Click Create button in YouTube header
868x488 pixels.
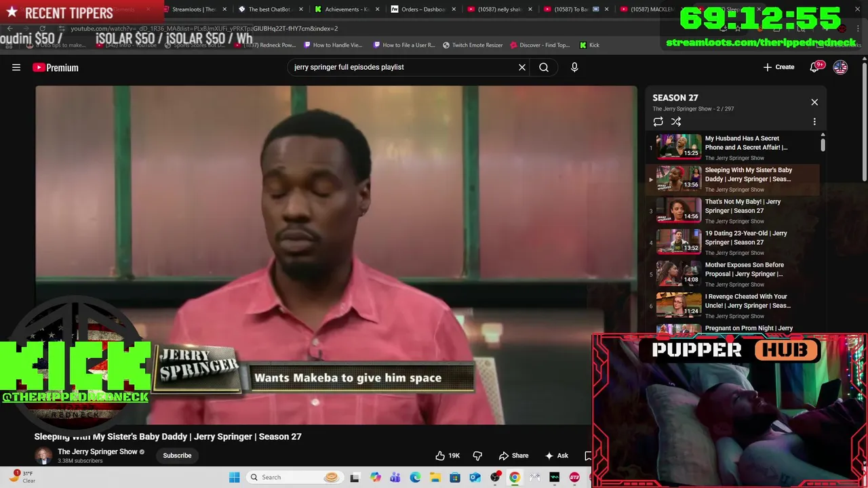(778, 67)
